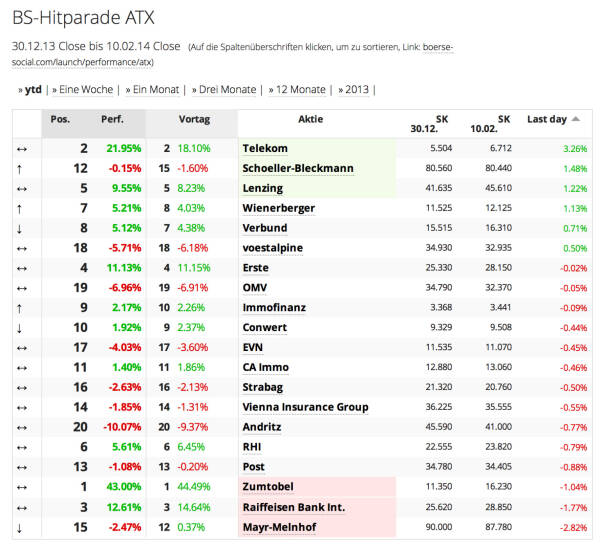Viewport: 600px width, 546px height.
Task: Open the Erste stock link
Action: 256,268
